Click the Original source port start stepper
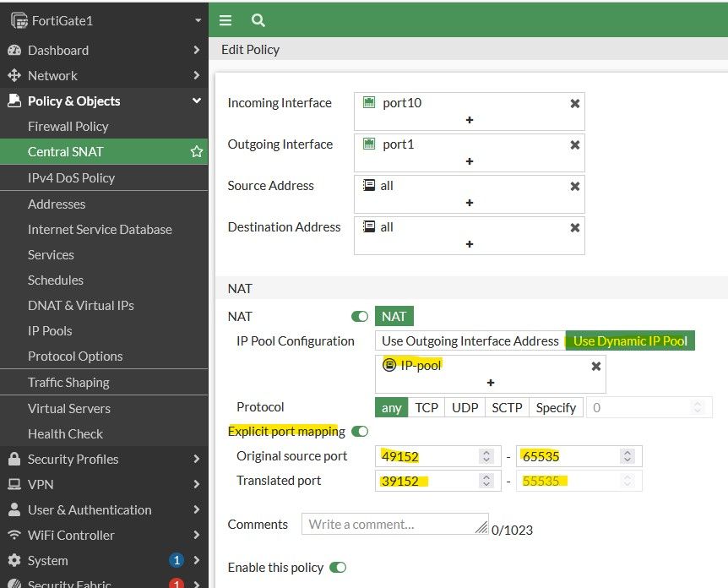This screenshot has width=728, height=588. click(486, 456)
